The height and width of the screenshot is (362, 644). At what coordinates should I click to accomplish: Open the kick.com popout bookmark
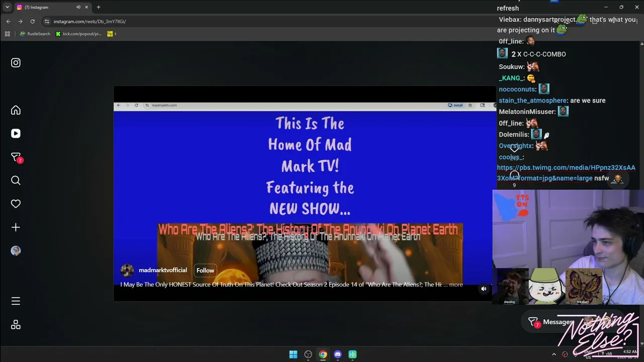point(78,34)
